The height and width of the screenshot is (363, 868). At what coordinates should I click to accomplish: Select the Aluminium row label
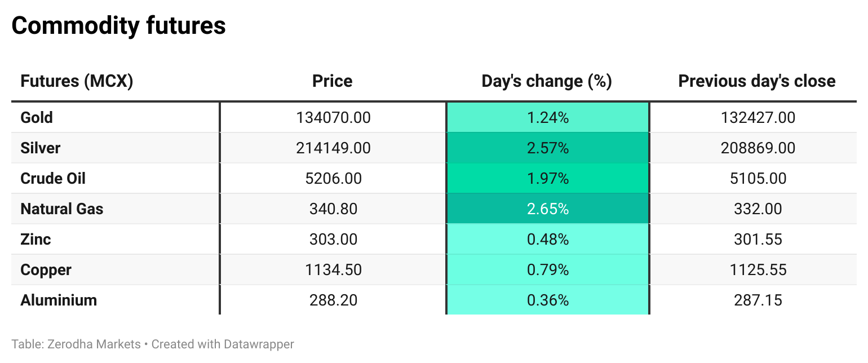tap(59, 300)
